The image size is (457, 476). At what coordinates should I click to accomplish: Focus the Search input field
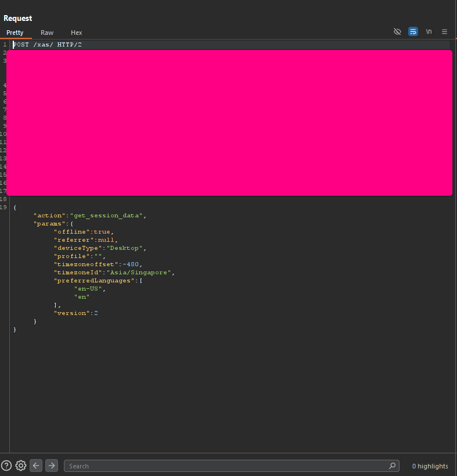click(x=226, y=466)
